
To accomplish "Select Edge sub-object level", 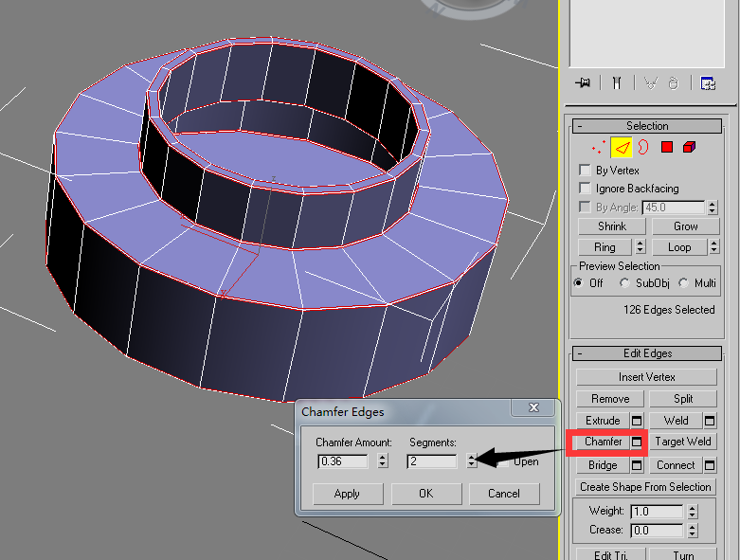I will click(621, 147).
